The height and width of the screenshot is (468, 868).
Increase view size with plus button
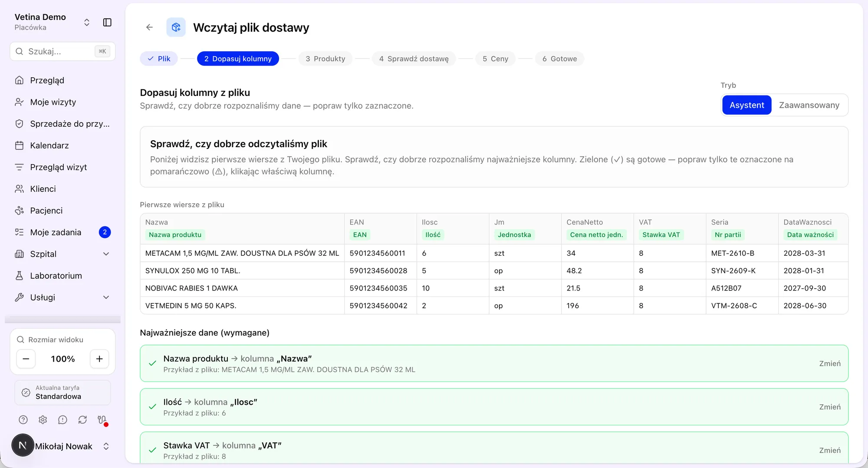click(x=99, y=359)
